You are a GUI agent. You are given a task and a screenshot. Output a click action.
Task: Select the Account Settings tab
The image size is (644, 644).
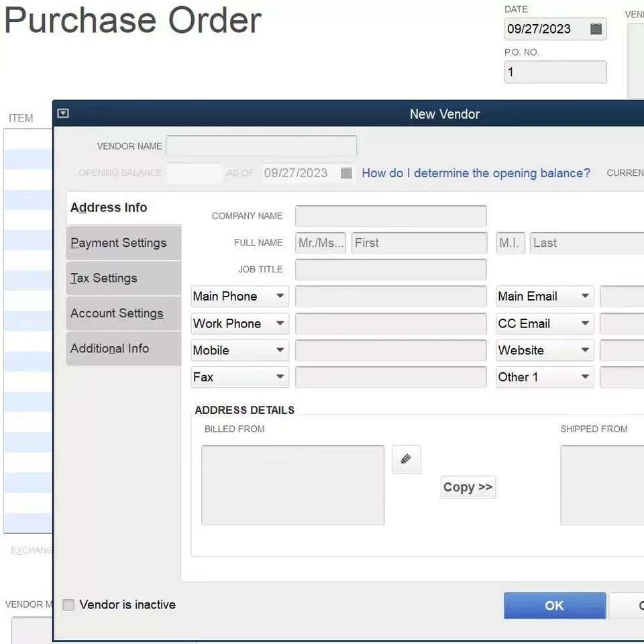click(x=117, y=313)
